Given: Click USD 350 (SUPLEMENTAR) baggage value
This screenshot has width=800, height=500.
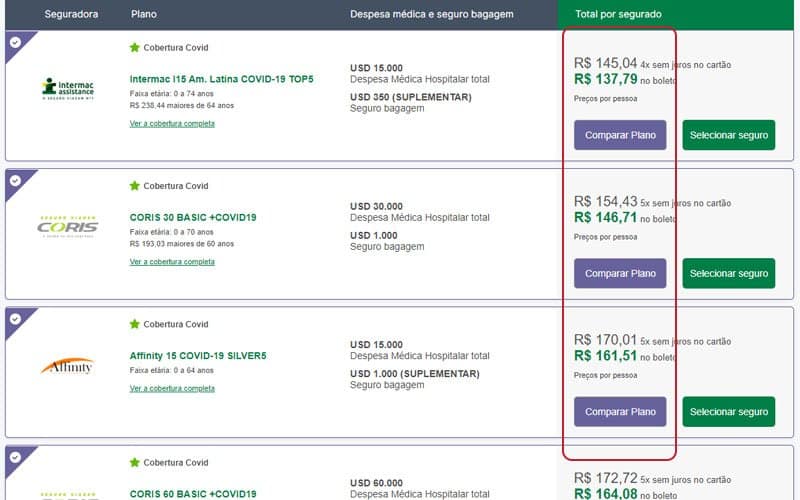Looking at the screenshot, I should pos(411,97).
